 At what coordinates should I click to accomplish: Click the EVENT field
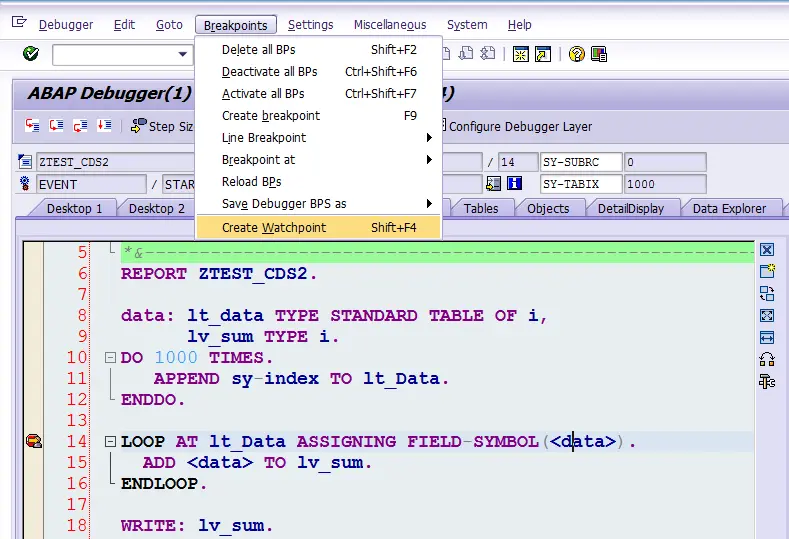pos(91,184)
